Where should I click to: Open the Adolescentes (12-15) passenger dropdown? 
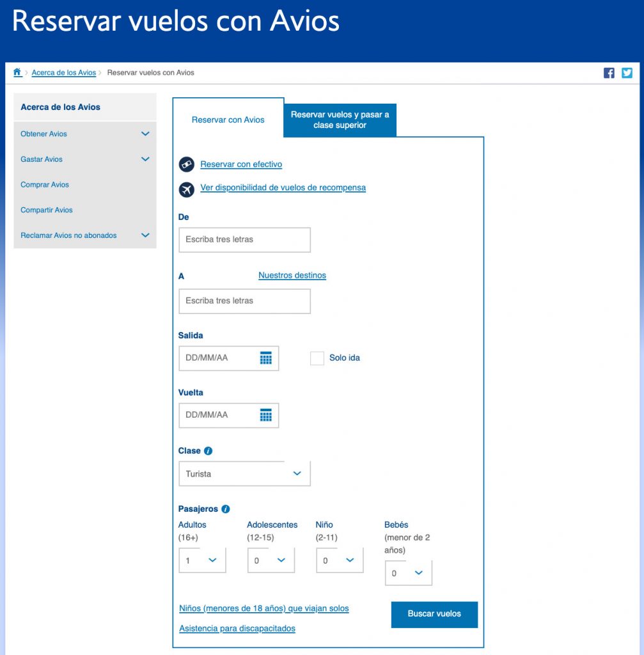(x=271, y=560)
